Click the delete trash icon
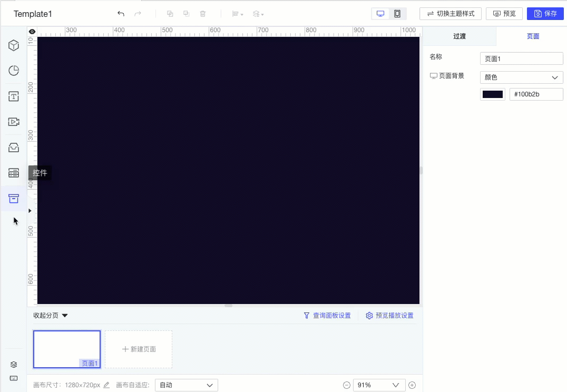Viewport: 567px width, 392px height. click(x=203, y=14)
